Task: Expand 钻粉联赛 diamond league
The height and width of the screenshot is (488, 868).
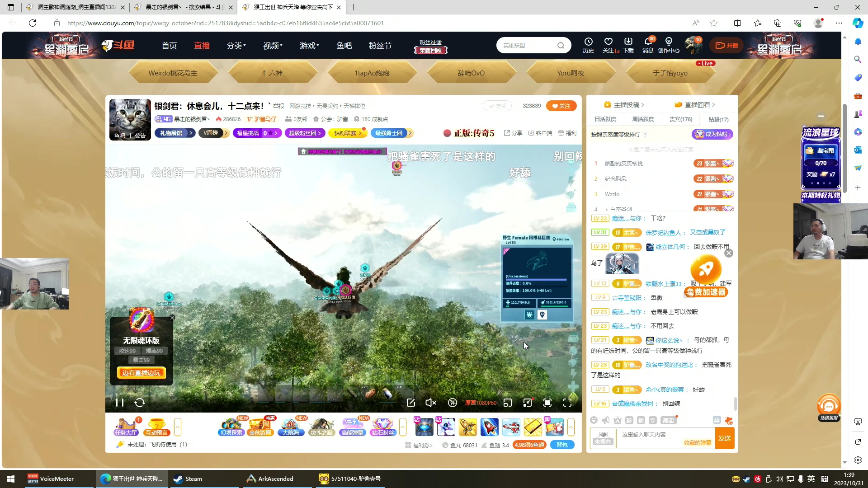Action: (348, 133)
